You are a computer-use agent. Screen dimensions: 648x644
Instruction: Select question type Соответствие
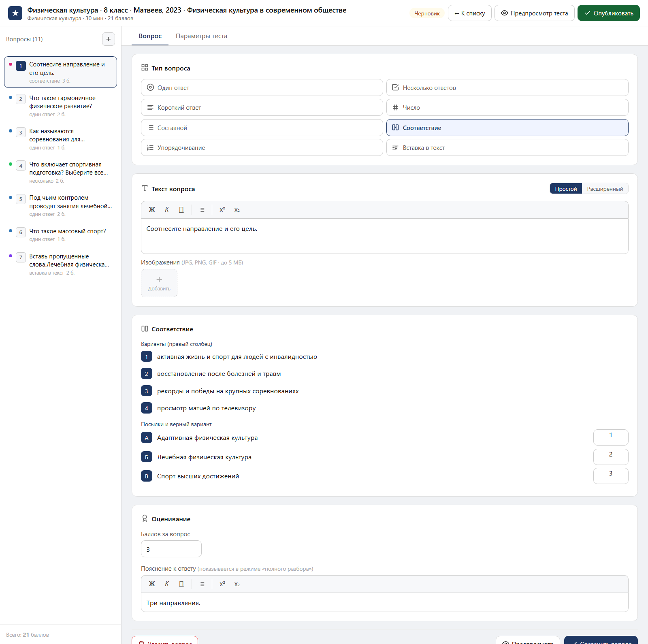tap(507, 128)
